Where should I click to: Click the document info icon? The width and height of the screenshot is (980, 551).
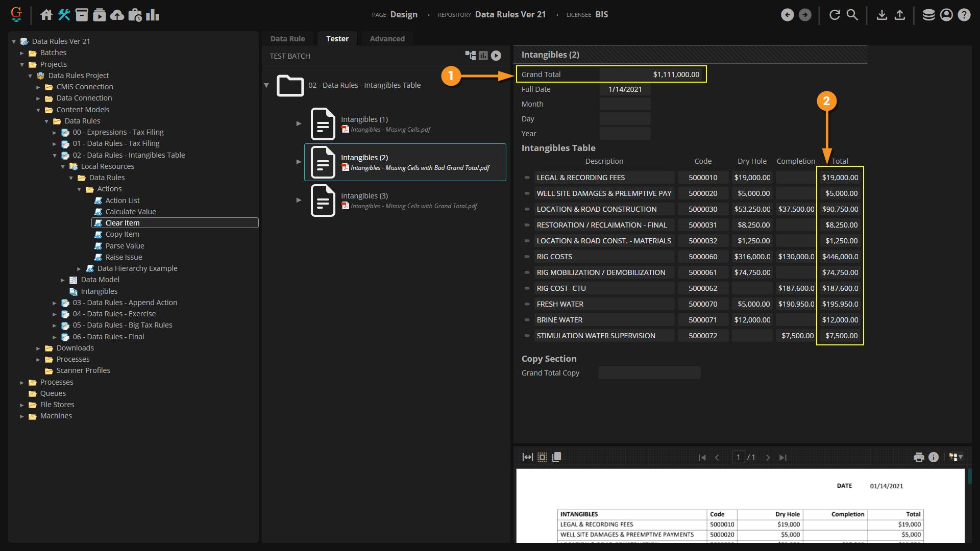(934, 457)
